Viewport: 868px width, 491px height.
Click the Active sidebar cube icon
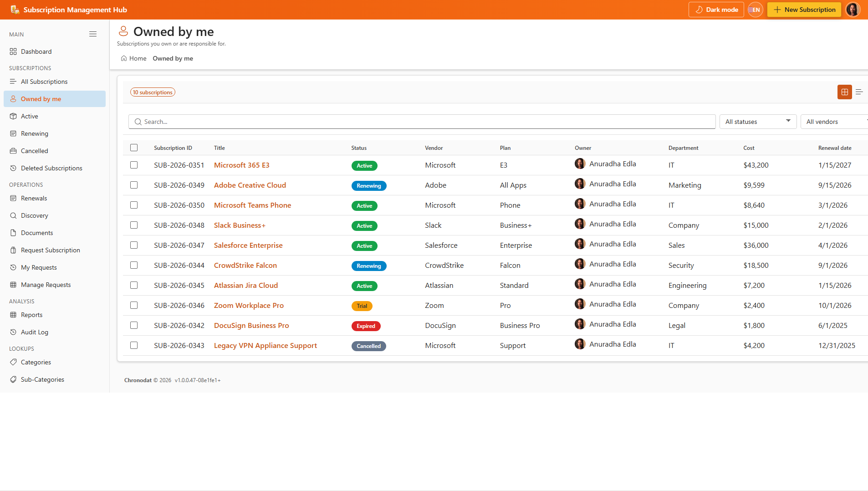click(x=13, y=116)
